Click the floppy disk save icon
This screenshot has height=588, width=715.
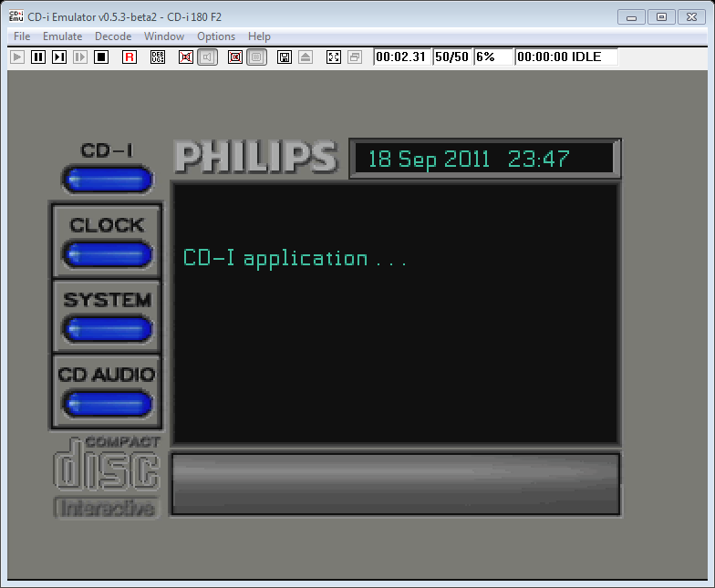(x=285, y=57)
